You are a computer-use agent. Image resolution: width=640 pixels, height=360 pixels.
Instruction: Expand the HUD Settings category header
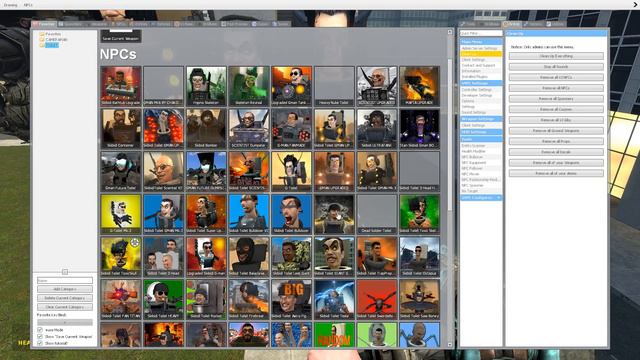(481, 132)
